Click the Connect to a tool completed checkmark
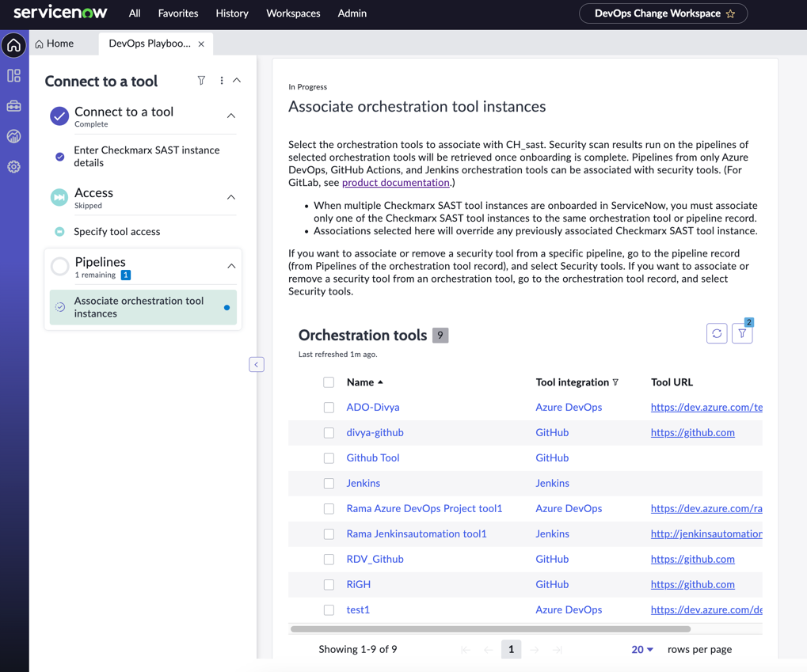The image size is (807, 672). pos(59,116)
